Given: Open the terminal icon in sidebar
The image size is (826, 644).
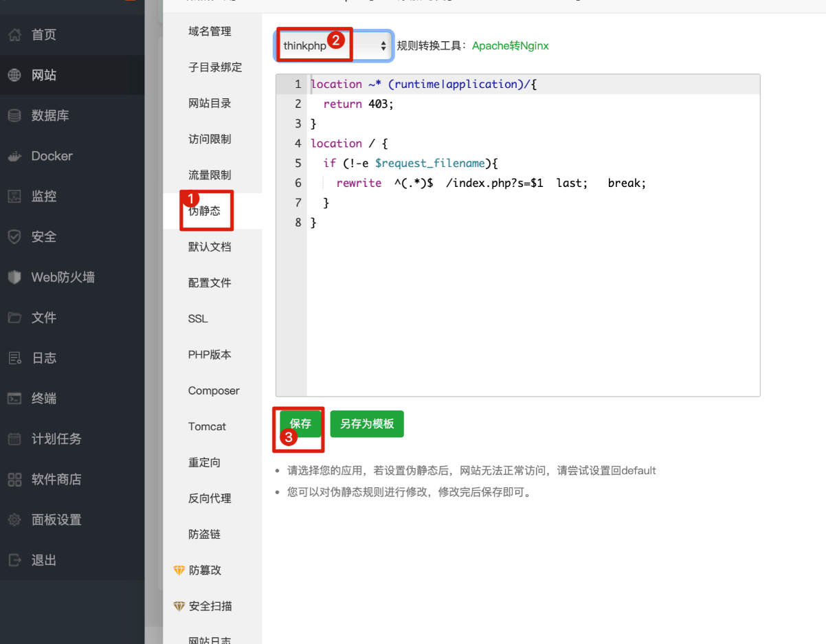Looking at the screenshot, I should (14, 399).
